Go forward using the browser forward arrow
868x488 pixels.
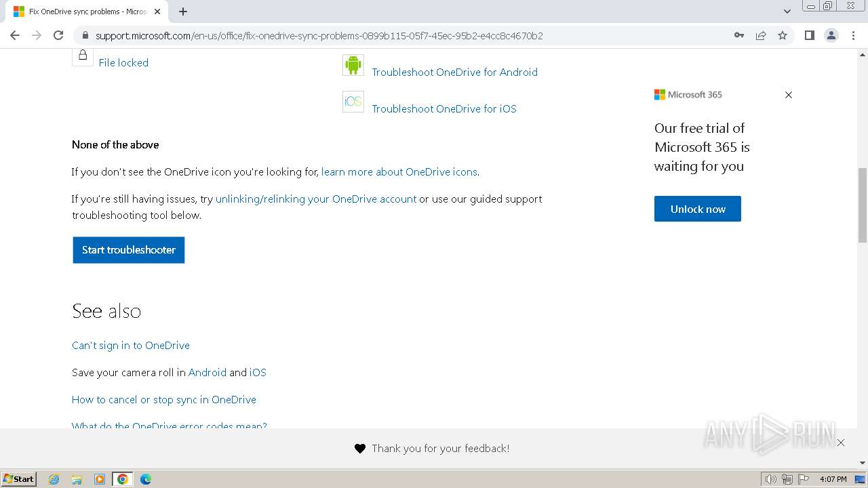click(x=37, y=35)
